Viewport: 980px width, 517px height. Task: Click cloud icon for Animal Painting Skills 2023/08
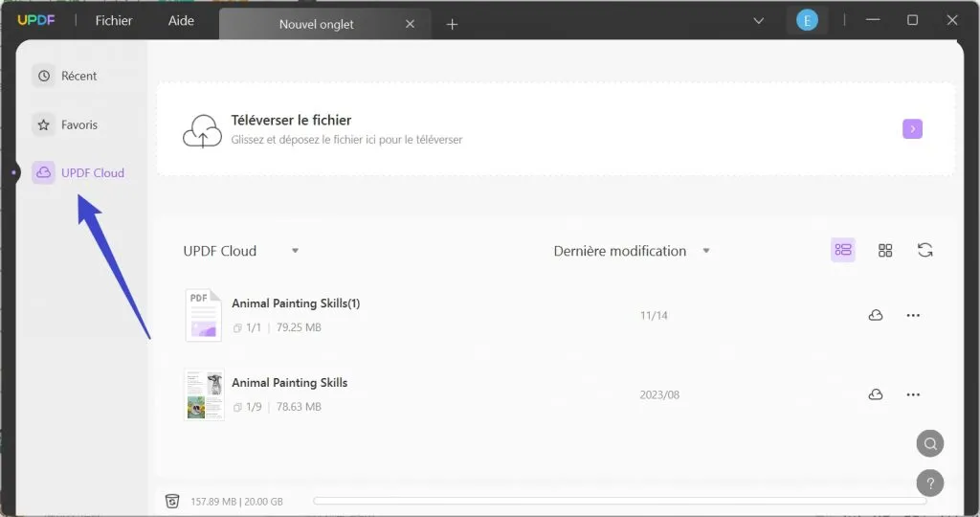875,394
